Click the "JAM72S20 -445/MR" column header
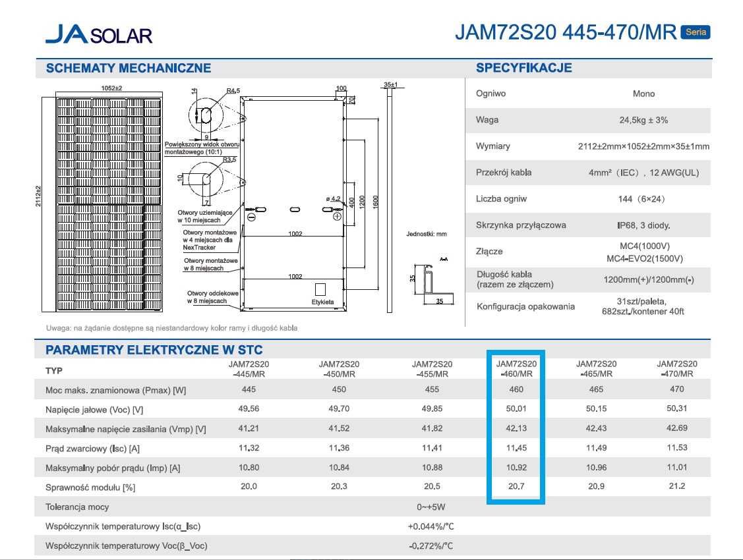The image size is (743, 560). (249, 369)
